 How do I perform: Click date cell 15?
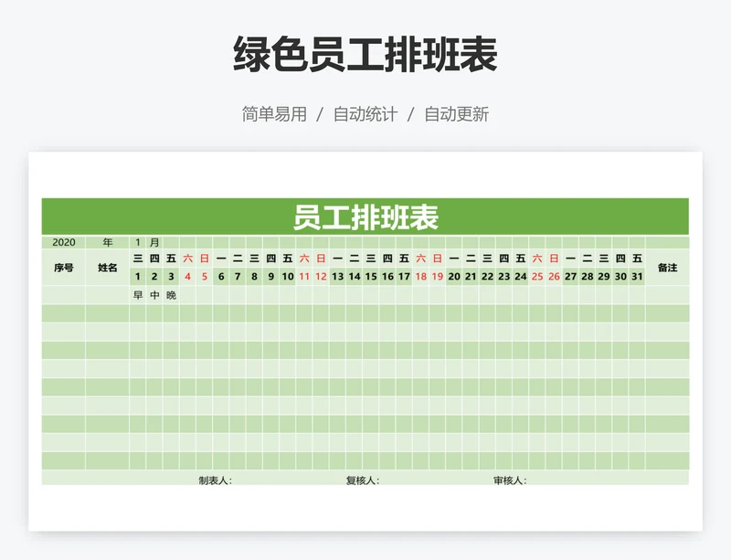point(371,277)
